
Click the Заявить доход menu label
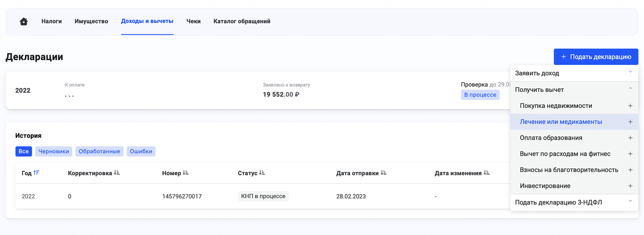tap(537, 73)
